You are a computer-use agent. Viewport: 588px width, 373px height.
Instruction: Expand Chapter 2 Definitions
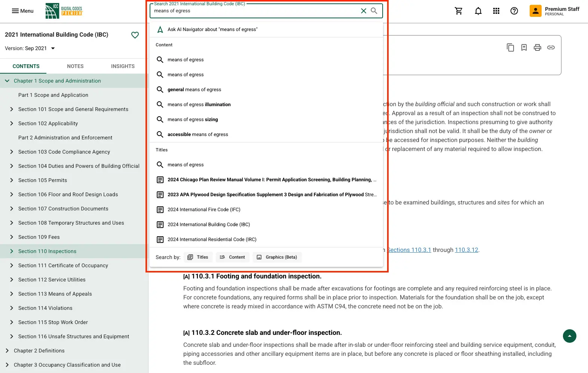[7, 351]
